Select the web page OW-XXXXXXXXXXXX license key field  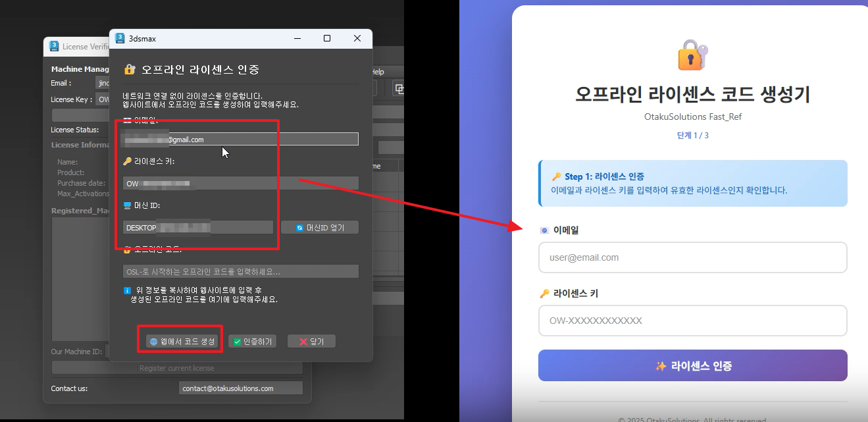[x=692, y=321]
